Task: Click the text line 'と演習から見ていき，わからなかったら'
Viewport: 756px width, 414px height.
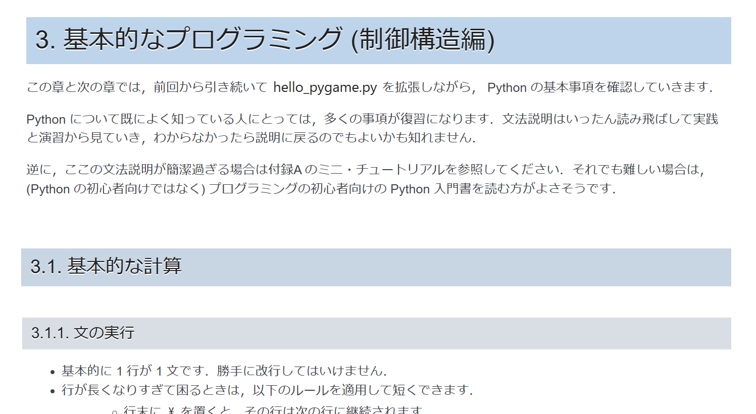Action: pos(251,137)
